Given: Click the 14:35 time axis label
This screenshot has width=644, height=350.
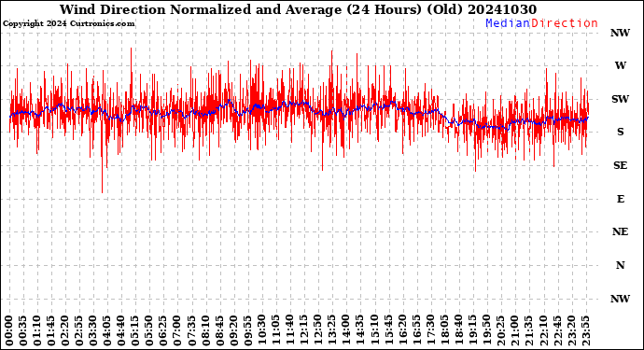Looking at the screenshot, I should coord(359,331).
